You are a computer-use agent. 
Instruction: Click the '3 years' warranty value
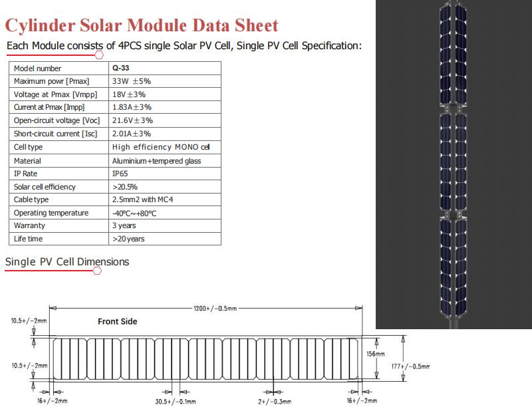(124, 225)
